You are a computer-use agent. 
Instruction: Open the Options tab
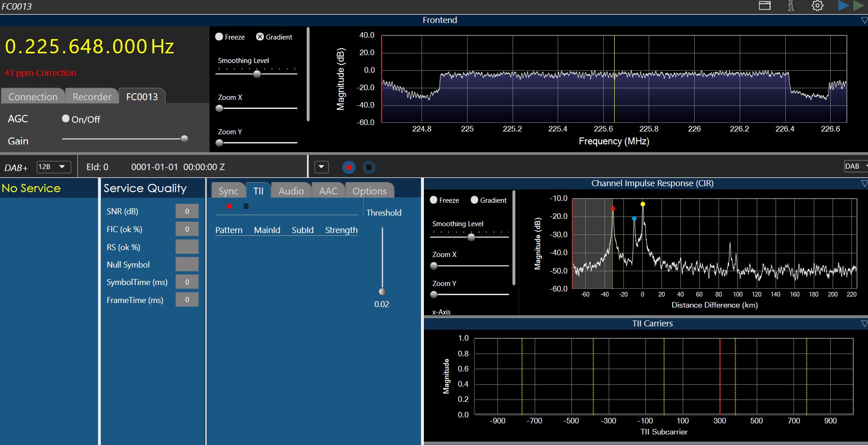pos(369,191)
